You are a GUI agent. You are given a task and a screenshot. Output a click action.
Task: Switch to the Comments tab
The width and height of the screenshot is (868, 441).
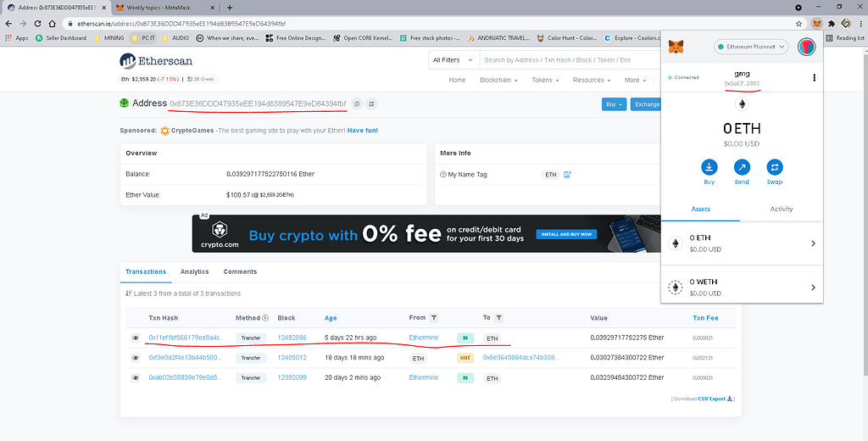point(240,271)
